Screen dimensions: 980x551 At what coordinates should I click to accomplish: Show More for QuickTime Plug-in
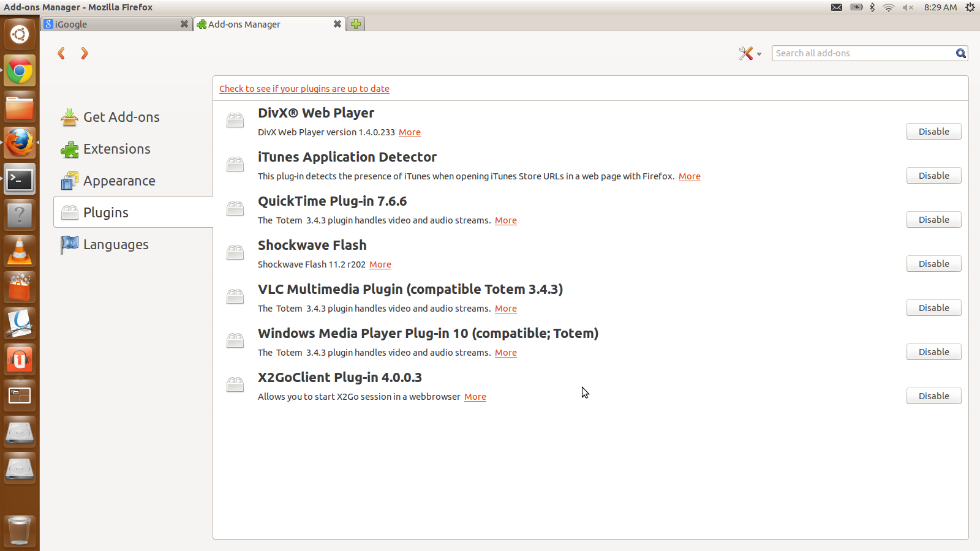(506, 220)
